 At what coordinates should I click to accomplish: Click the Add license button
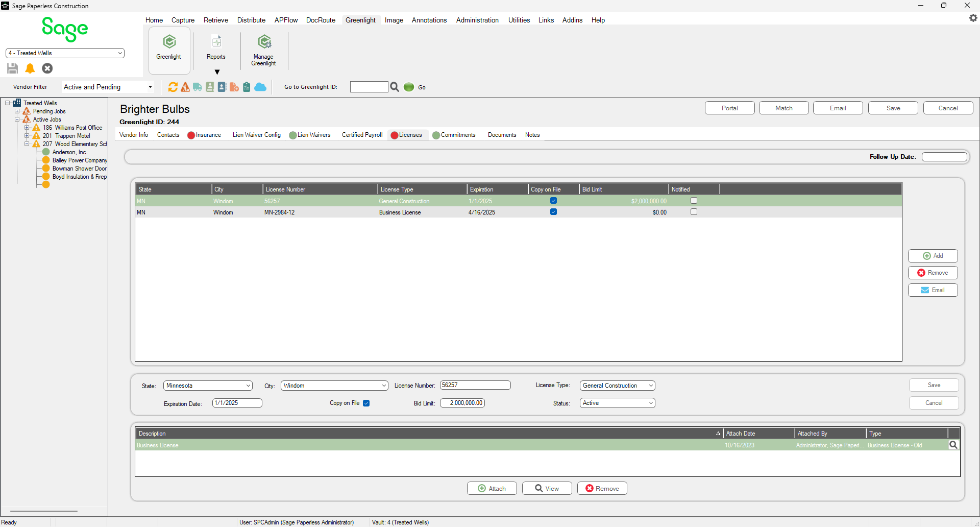point(933,256)
